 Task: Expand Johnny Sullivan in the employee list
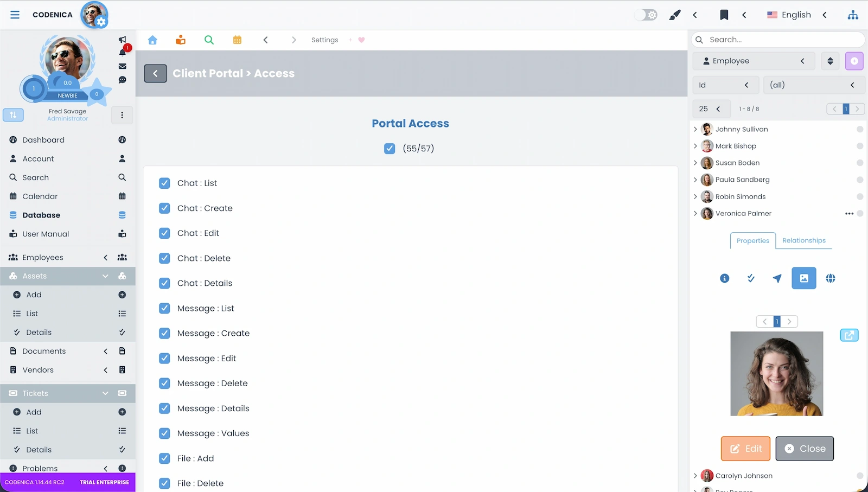696,129
